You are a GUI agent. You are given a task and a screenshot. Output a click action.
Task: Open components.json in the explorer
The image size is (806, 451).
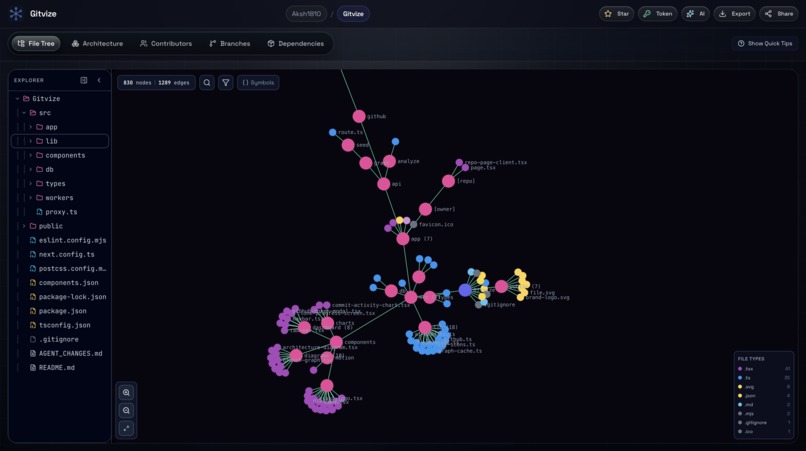60,283
